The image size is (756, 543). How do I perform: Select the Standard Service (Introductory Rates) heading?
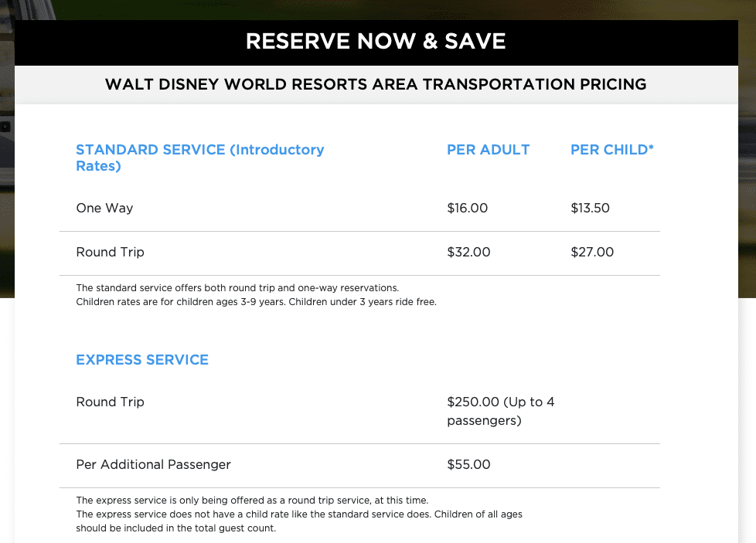199,158
